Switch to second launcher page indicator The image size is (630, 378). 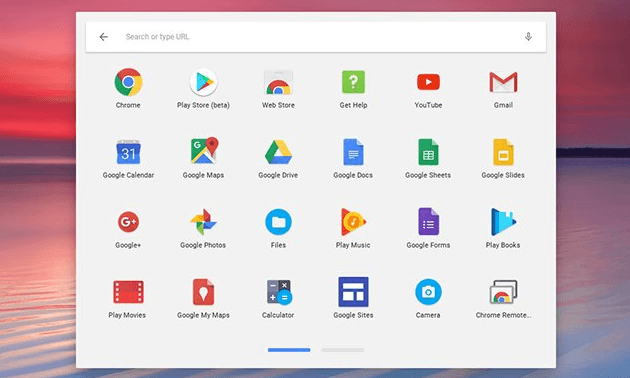click(343, 350)
